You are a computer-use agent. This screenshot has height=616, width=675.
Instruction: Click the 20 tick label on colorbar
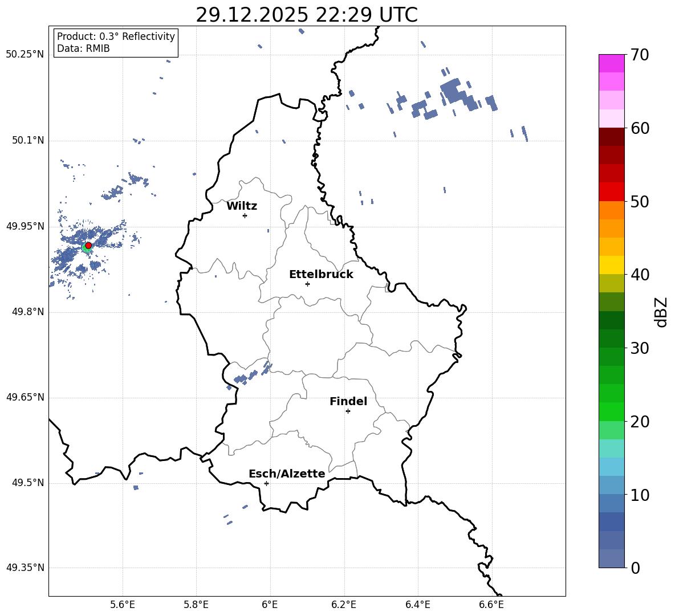pyautogui.click(x=640, y=422)
